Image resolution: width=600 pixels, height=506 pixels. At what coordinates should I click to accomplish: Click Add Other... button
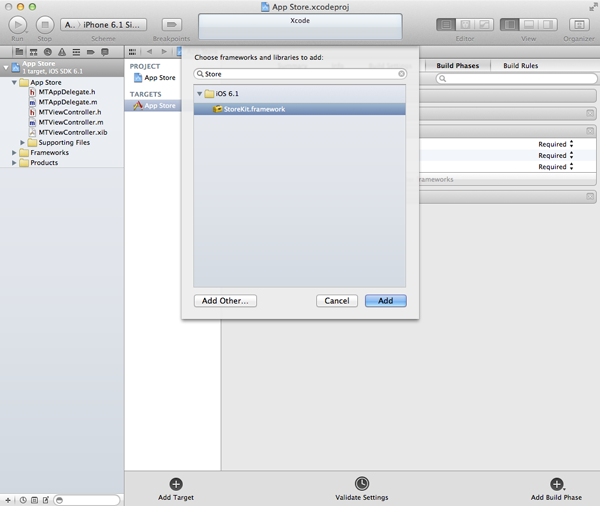225,301
